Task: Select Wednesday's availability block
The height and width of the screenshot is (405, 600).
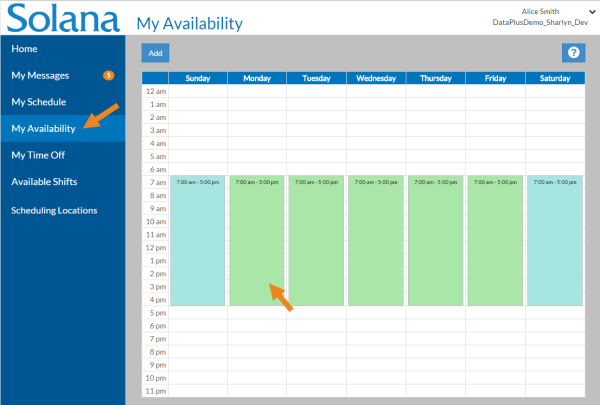Action: [x=376, y=240]
